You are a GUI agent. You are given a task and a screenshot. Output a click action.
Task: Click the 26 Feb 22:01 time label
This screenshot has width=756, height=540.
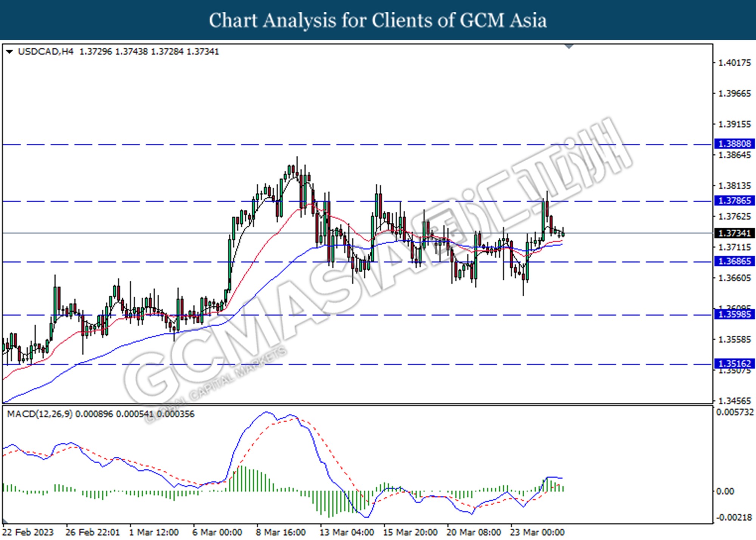click(93, 532)
